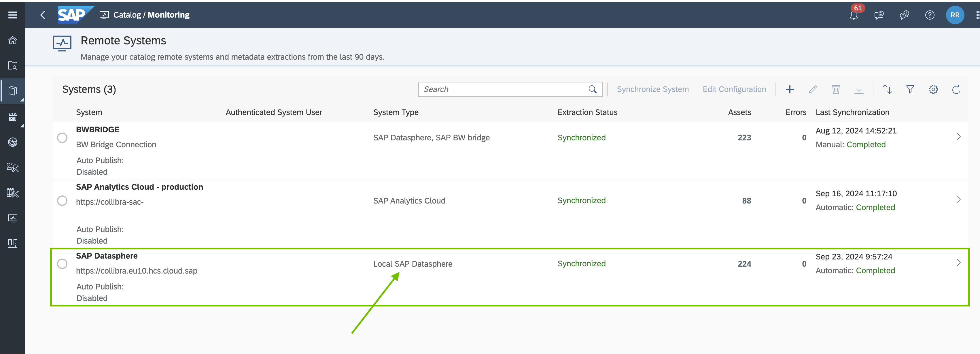Expand BWBRIDGE row details chevron
This screenshot has height=354, width=980.
click(958, 137)
